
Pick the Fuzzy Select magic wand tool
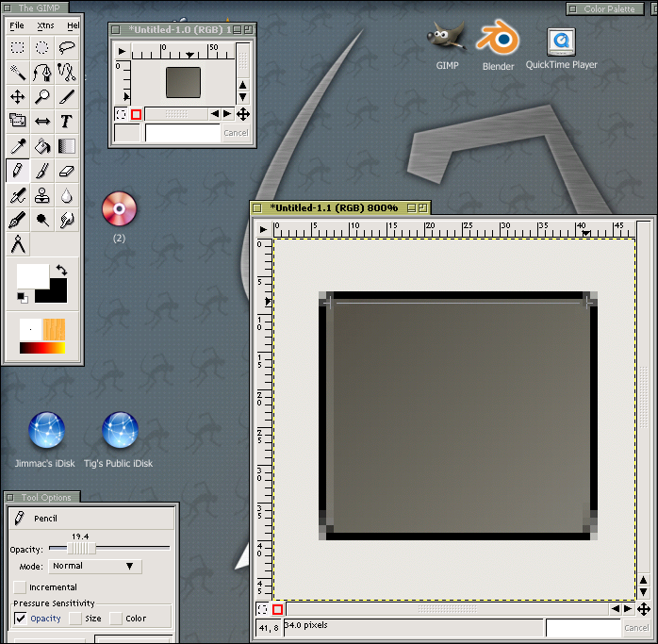[18, 72]
